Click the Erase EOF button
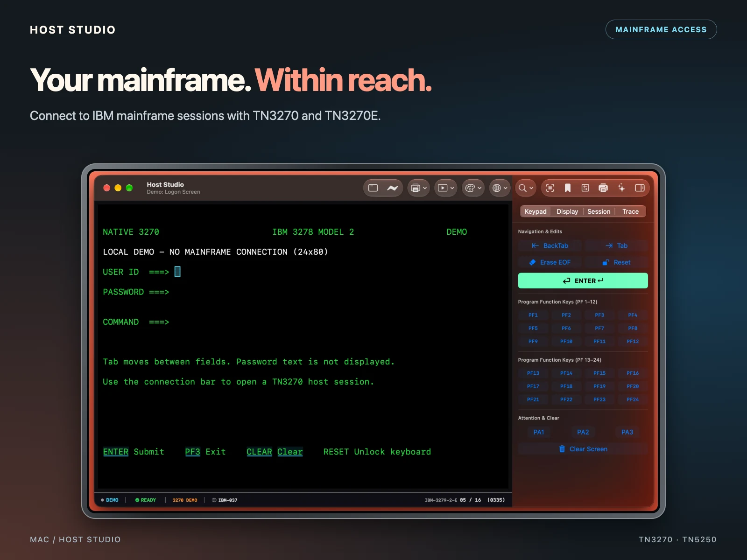Viewport: 747px width, 560px height. coord(550,262)
